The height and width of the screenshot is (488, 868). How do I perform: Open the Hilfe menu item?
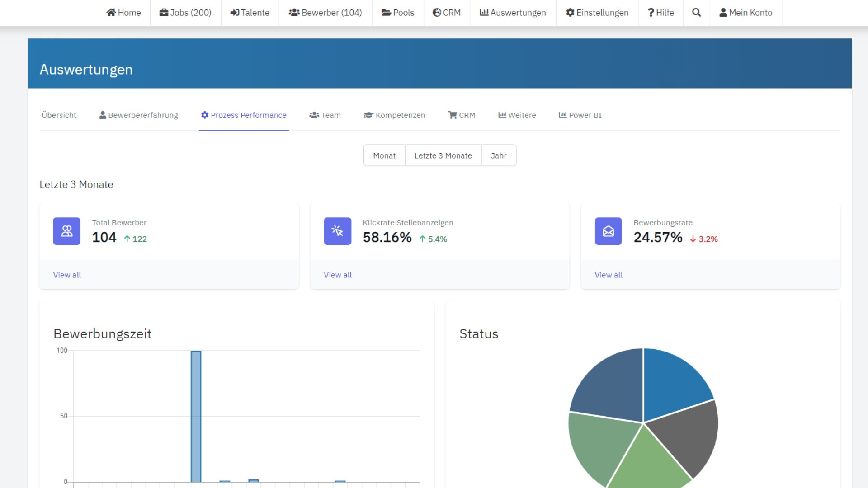tap(661, 13)
